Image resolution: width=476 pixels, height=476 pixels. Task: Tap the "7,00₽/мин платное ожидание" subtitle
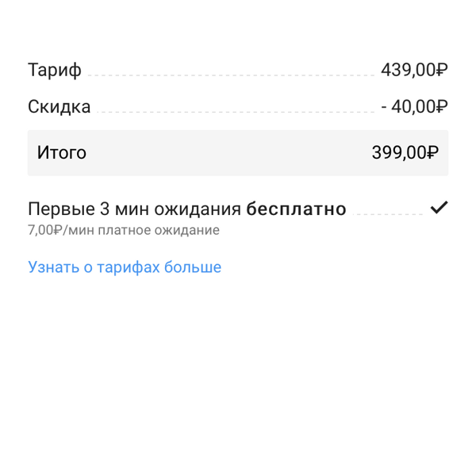click(x=124, y=230)
